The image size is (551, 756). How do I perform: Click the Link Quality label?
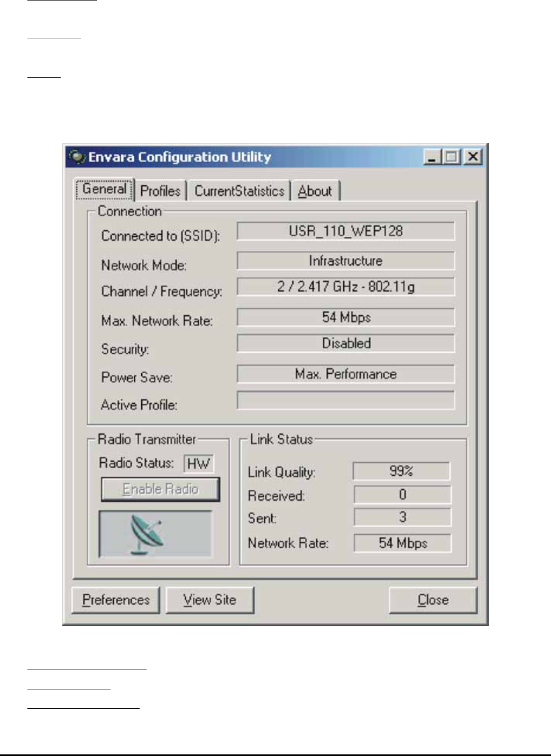coord(281,473)
